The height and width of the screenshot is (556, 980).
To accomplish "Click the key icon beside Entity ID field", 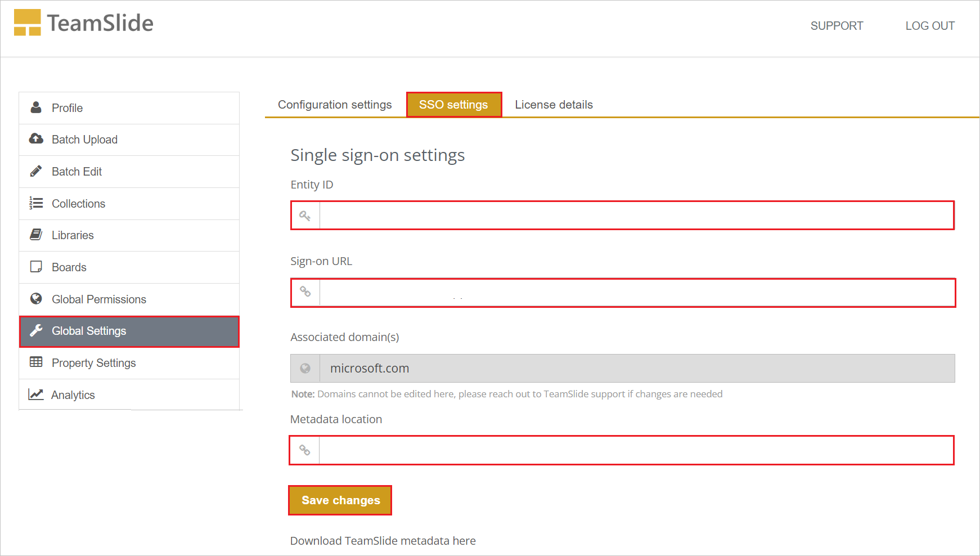I will click(x=305, y=215).
